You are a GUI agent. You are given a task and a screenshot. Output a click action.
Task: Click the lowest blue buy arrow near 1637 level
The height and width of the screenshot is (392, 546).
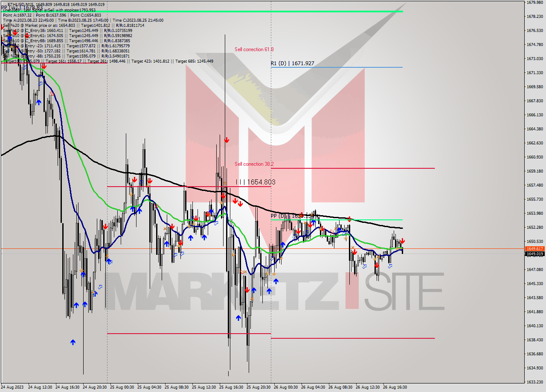[73, 342]
